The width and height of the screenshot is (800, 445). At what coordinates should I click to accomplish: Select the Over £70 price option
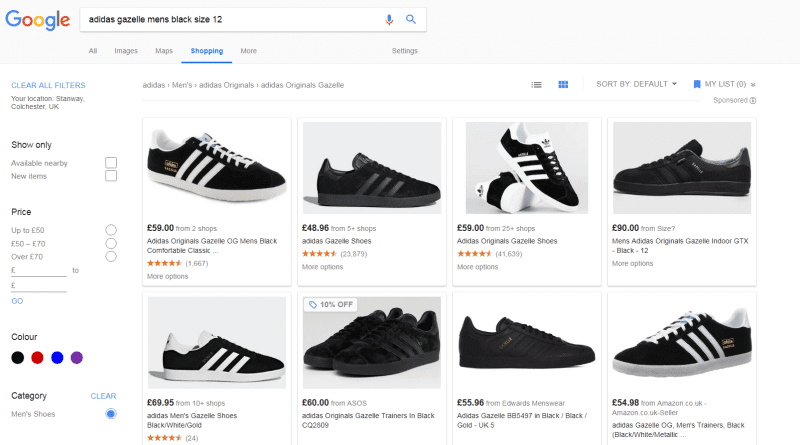tap(111, 257)
